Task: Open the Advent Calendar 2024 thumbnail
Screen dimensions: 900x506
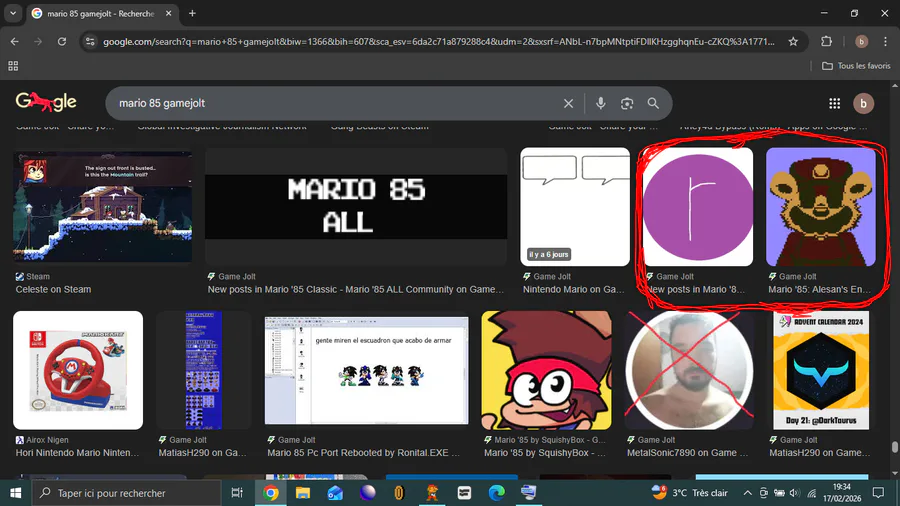Action: (821, 370)
